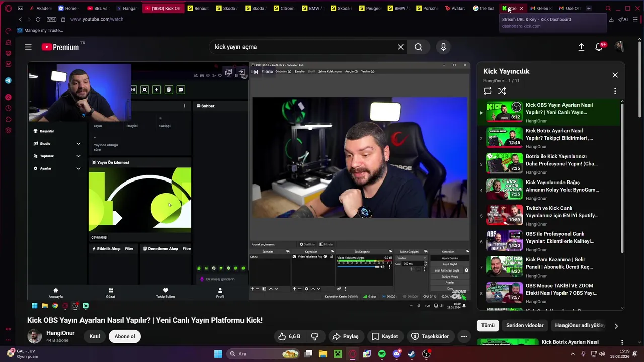644x362 pixels.
Task: Open Manage my Truste... bookmark
Action: (40, 30)
